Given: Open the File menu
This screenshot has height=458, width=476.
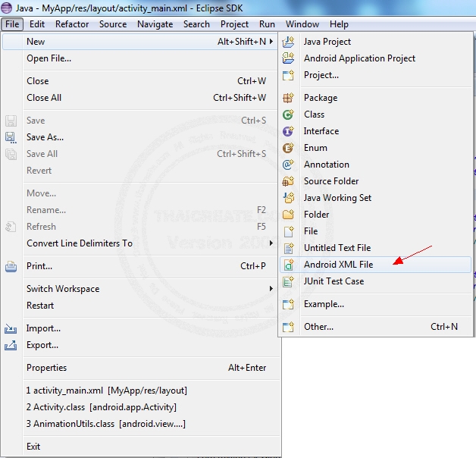Looking at the screenshot, I should pyautogui.click(x=12, y=24).
